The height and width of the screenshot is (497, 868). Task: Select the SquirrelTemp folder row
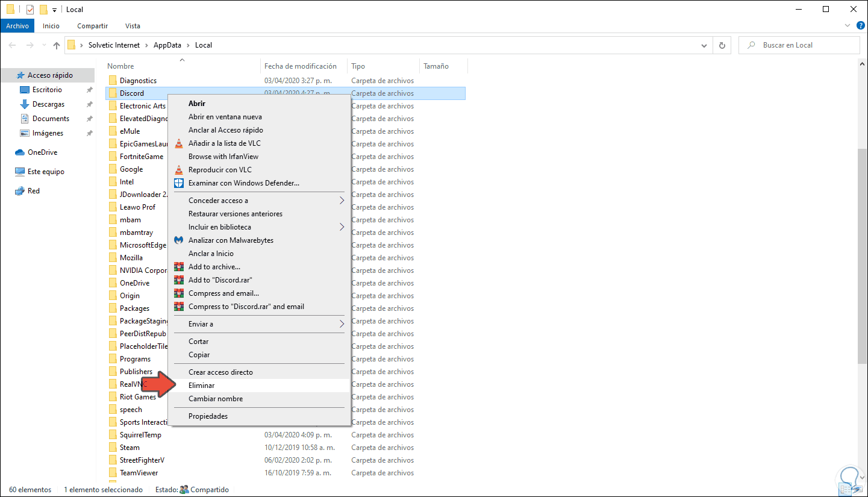[x=286, y=435]
